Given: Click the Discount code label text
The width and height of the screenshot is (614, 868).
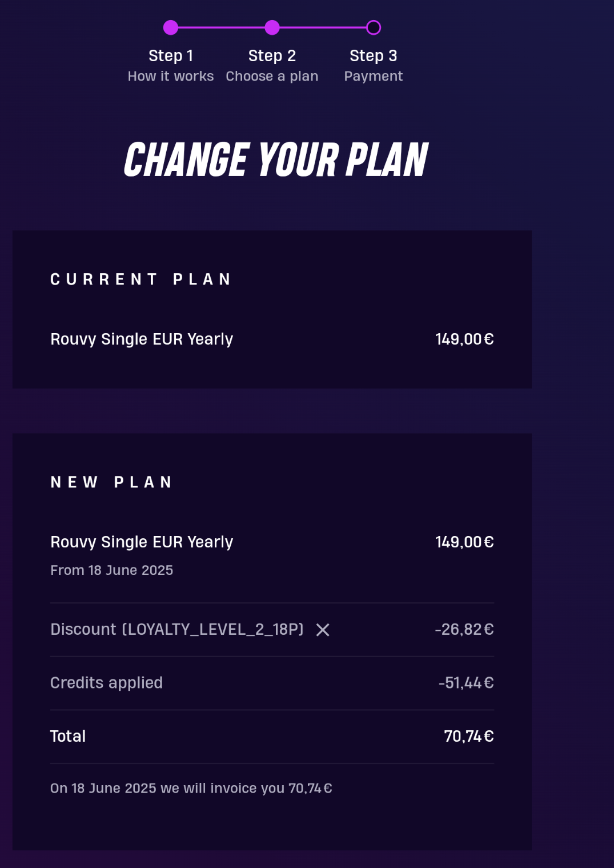Looking at the screenshot, I should [176, 629].
